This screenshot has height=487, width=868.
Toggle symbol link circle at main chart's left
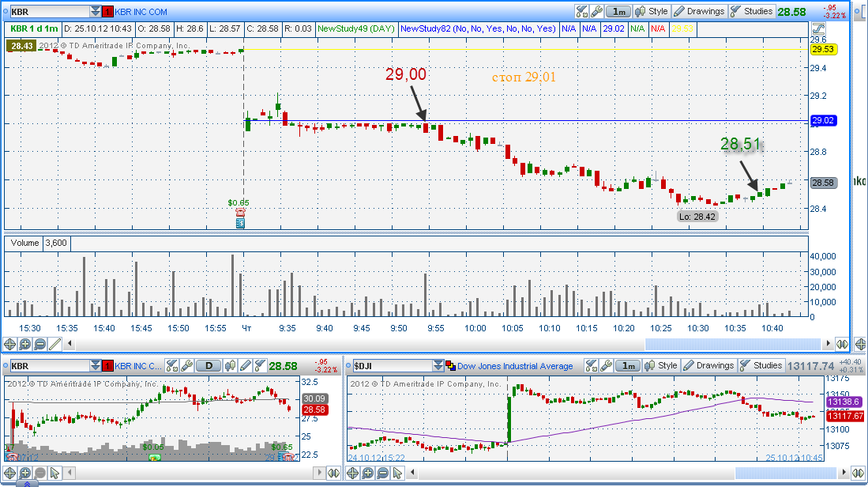pyautogui.click(x=6, y=12)
